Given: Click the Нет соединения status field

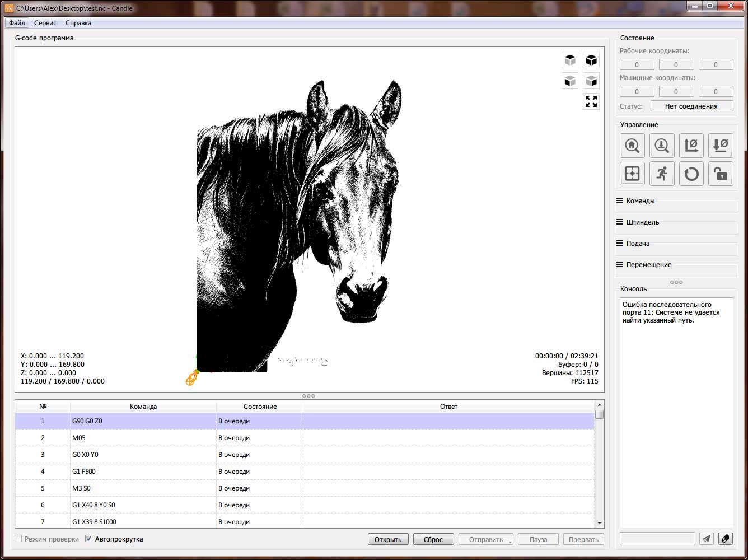Looking at the screenshot, I should [x=691, y=106].
